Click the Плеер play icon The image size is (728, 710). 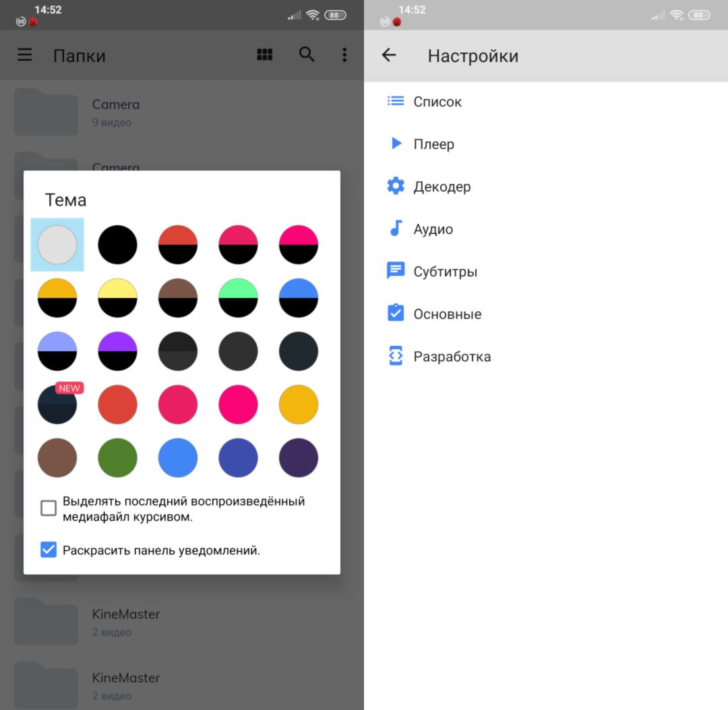point(396,144)
